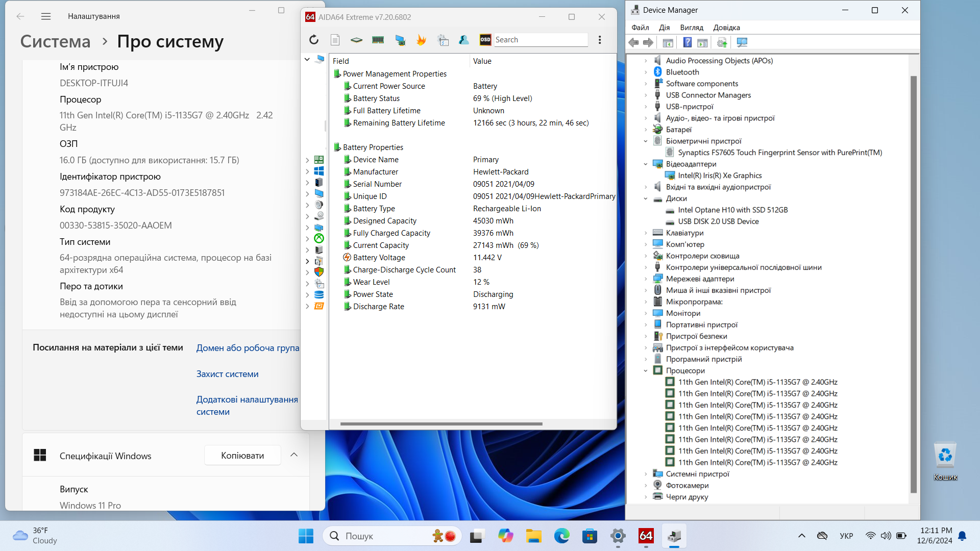Select the Windows logo Operating System icon in AIDA64 tree

coord(319,171)
